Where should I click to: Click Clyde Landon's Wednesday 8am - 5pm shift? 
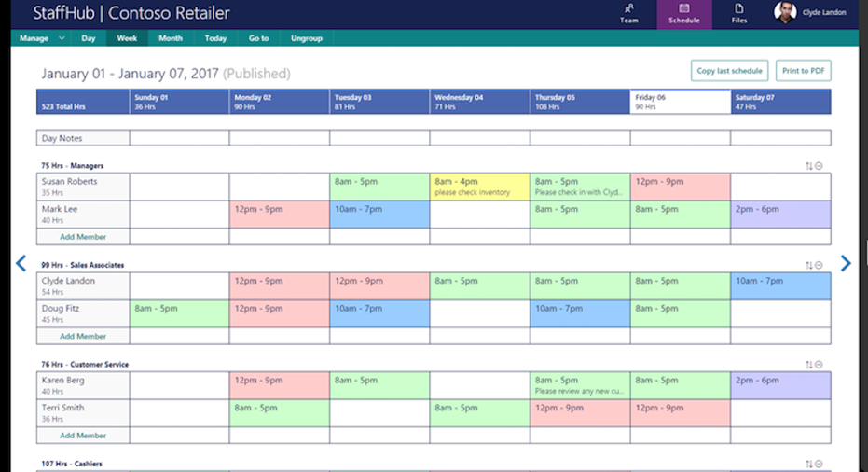pyautogui.click(x=480, y=285)
